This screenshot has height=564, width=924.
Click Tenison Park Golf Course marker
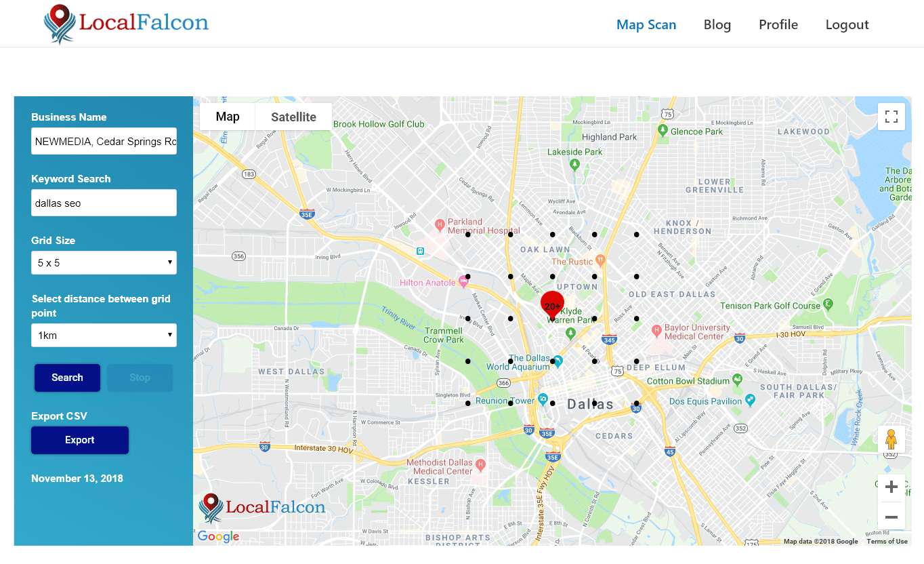click(x=828, y=303)
